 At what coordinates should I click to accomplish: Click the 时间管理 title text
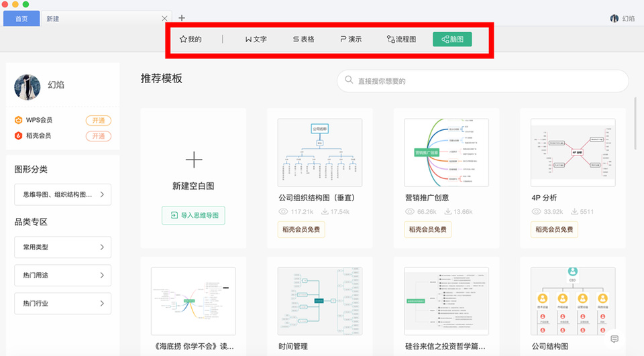(x=293, y=347)
